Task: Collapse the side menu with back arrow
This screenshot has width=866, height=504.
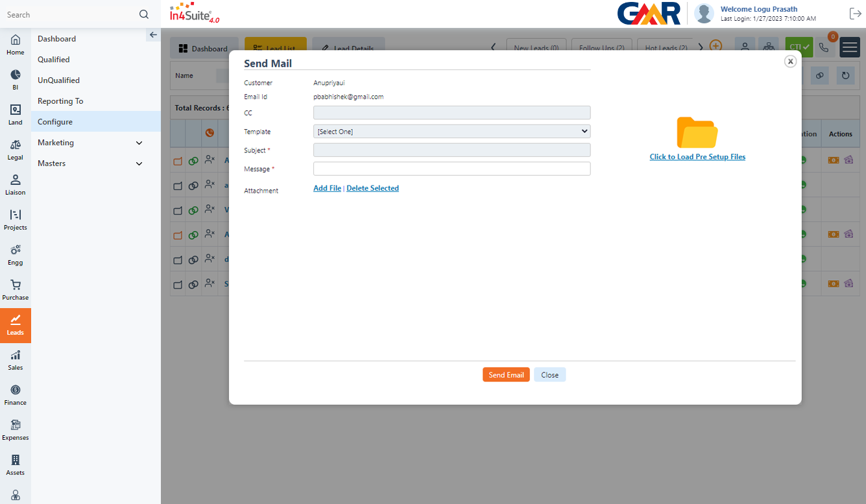Action: click(153, 35)
